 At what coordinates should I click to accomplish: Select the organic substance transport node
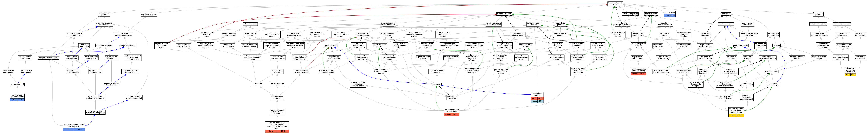pos(819,58)
